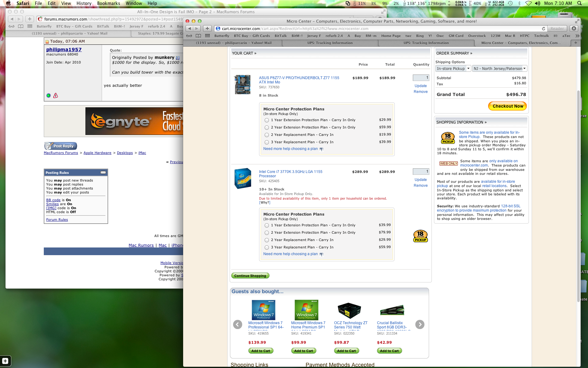Open volume control in menu bar
Viewport: 588px width, 368px height.
537,3
